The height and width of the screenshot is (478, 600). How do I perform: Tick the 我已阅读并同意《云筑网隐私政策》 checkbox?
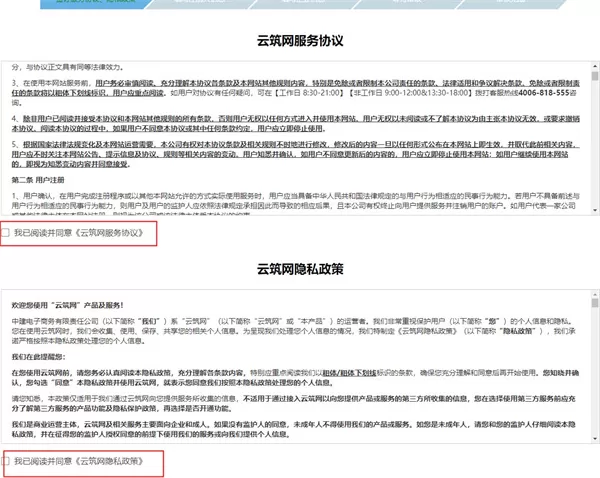[5, 461]
